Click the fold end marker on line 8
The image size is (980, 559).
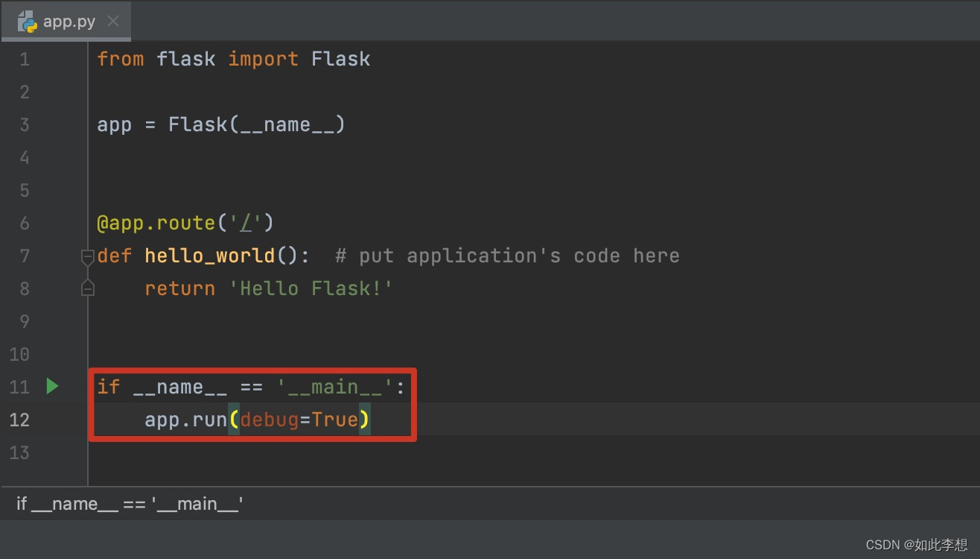[x=87, y=288]
